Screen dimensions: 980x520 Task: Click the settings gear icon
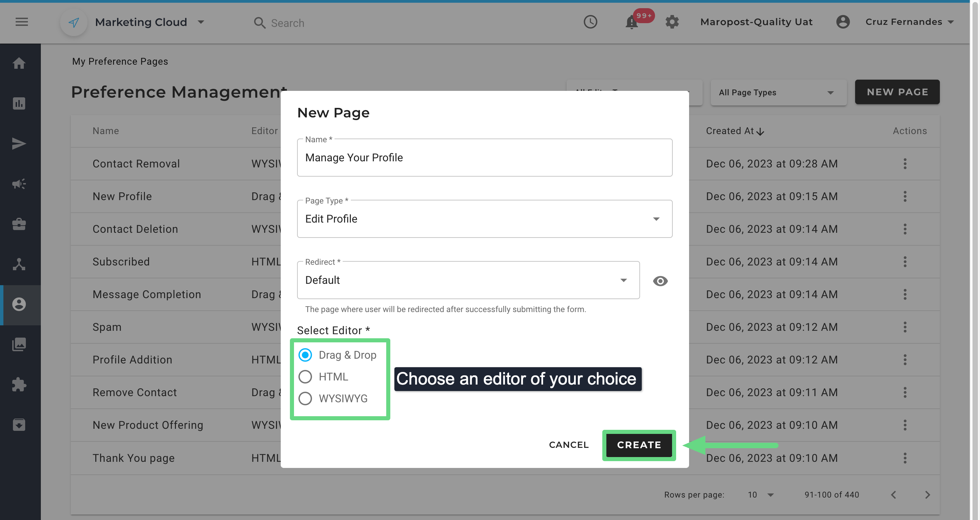(x=672, y=22)
